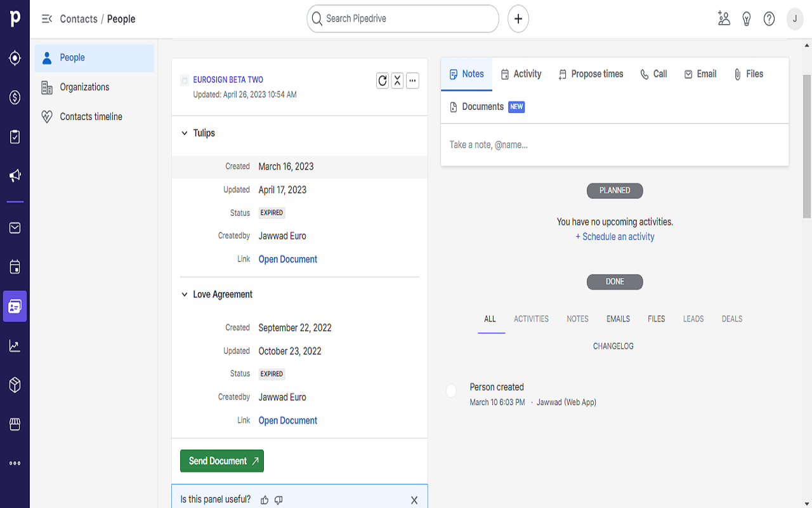Click the EUROSIGN BETA TWO title

(228, 80)
